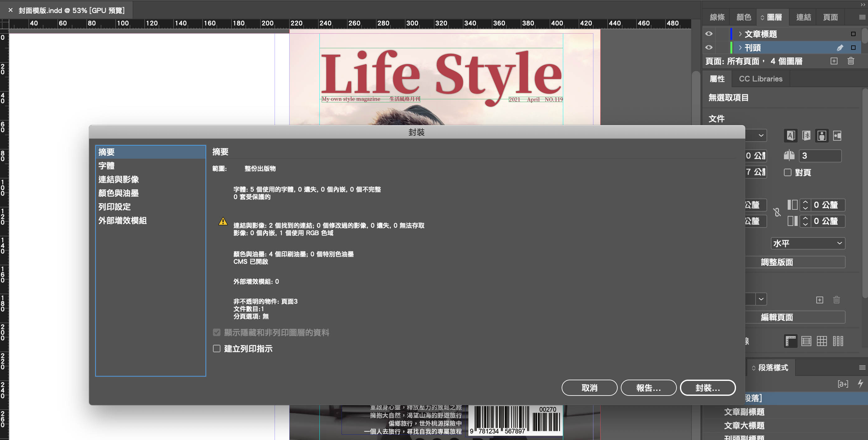This screenshot has height=440, width=868.
Task: Click the layers panel trash icon
Action: click(x=851, y=61)
